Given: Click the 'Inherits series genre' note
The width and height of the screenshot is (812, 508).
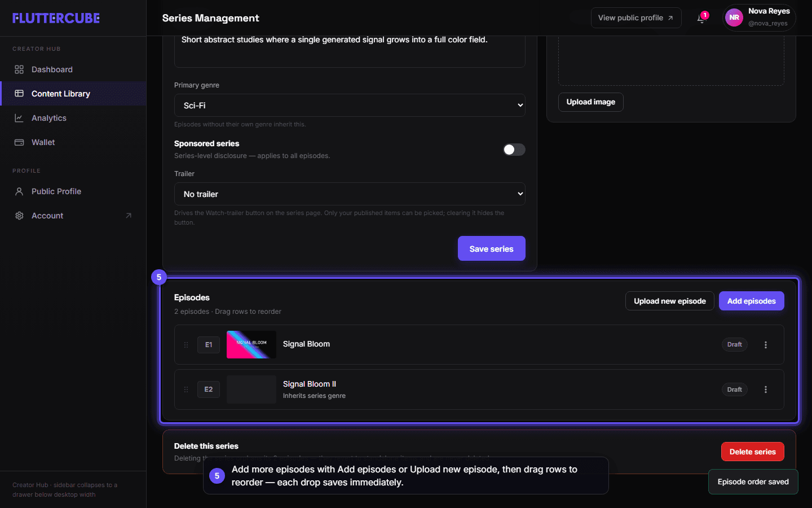Looking at the screenshot, I should click(314, 396).
